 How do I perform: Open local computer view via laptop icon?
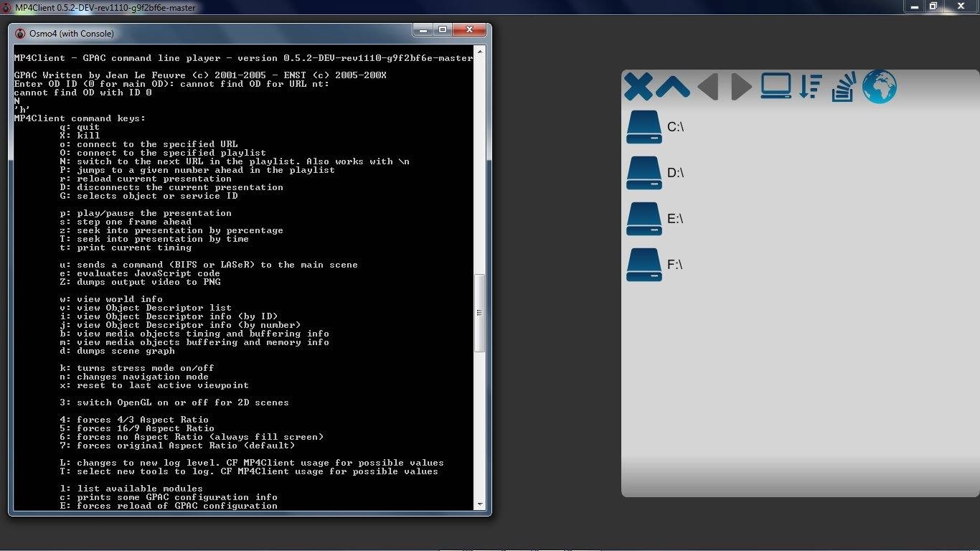pos(776,86)
